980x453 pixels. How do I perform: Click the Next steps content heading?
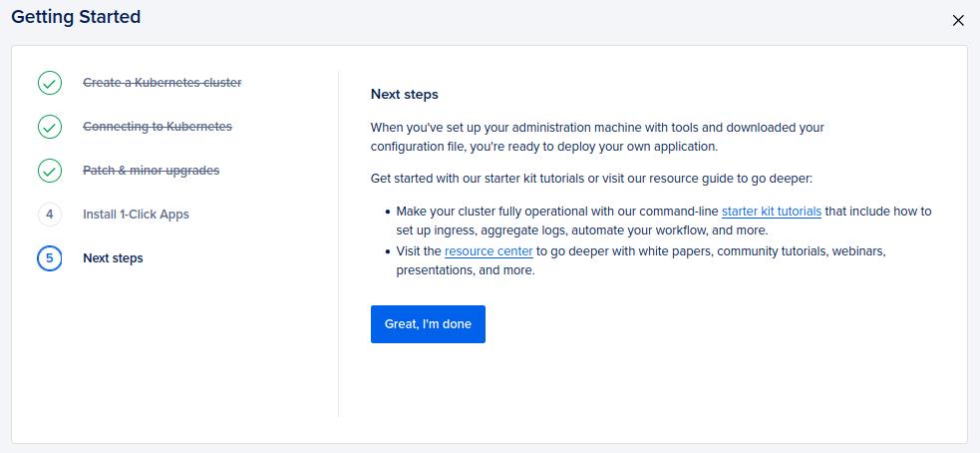click(x=404, y=95)
